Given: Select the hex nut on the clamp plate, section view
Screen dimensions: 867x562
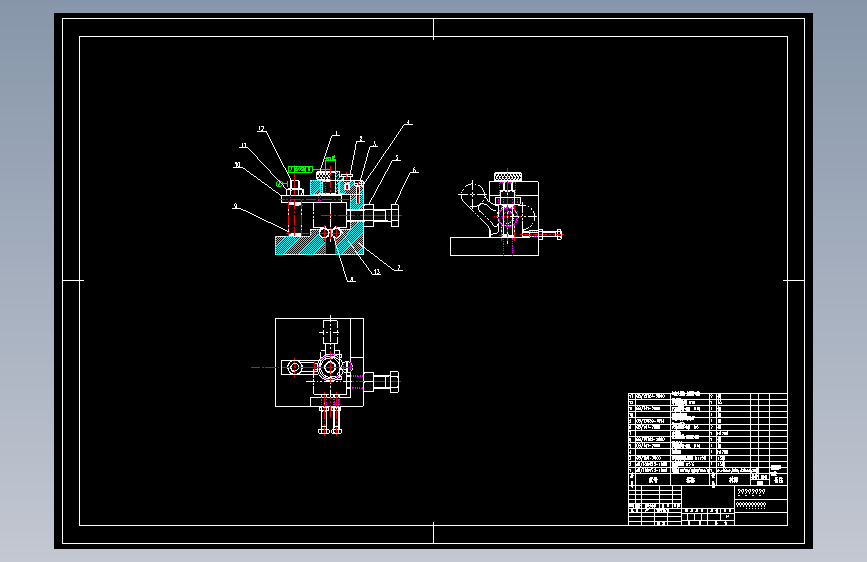Looking at the screenshot, I should (x=295, y=191).
